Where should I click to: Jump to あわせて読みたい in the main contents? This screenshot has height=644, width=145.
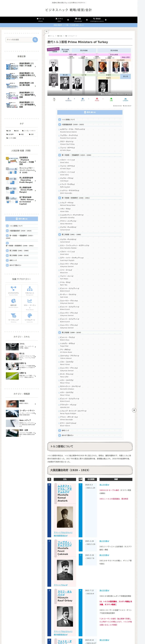tap(68, 435)
